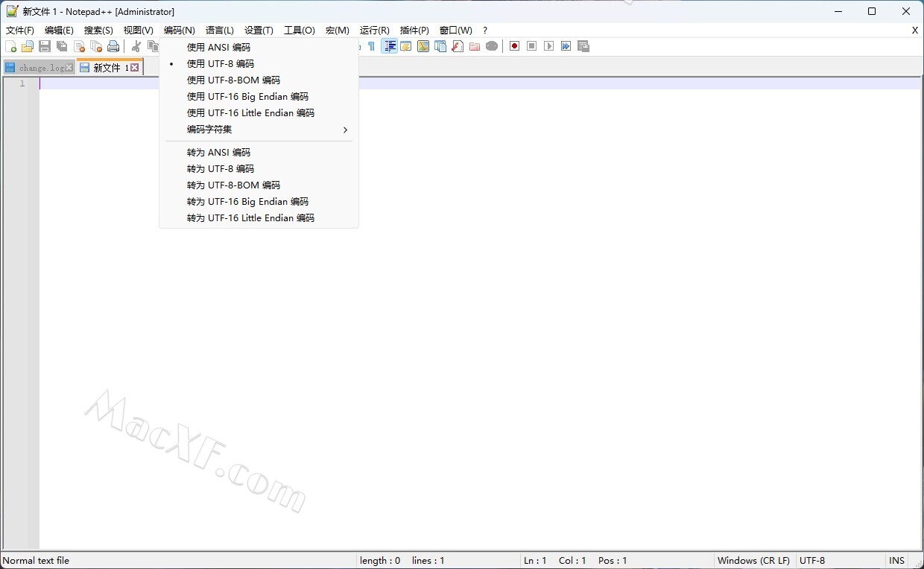Viewport: 924px width, 569px height.
Task: Click Windows (CR LF) in status bar
Action: (x=753, y=561)
